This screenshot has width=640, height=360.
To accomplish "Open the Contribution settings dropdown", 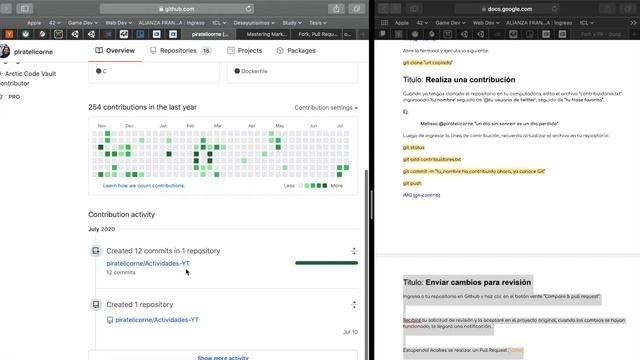I will tap(326, 108).
